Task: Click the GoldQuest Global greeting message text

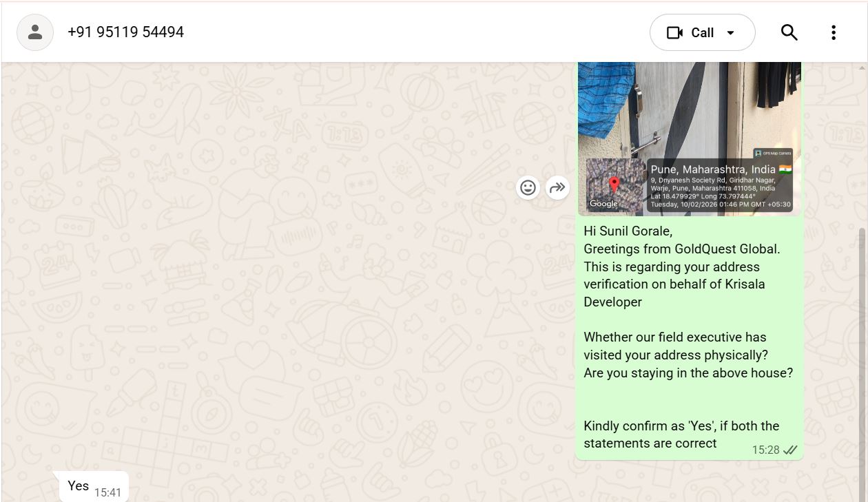Action: [x=681, y=249]
